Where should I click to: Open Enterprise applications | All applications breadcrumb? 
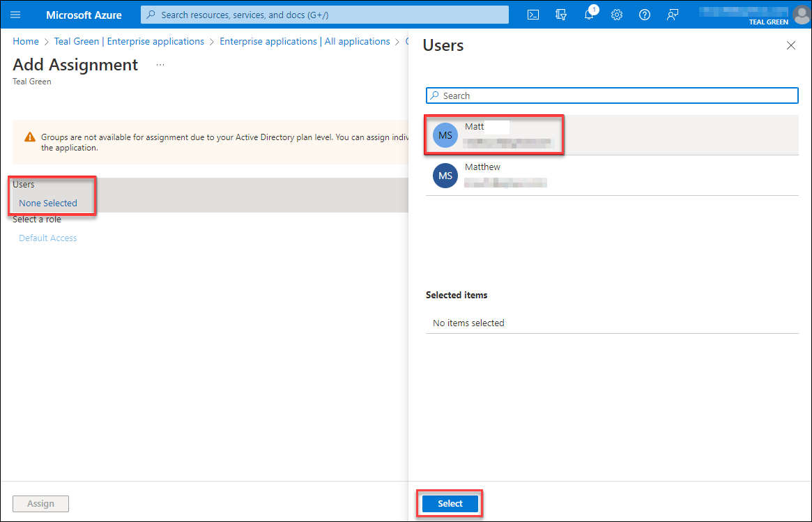(x=305, y=41)
